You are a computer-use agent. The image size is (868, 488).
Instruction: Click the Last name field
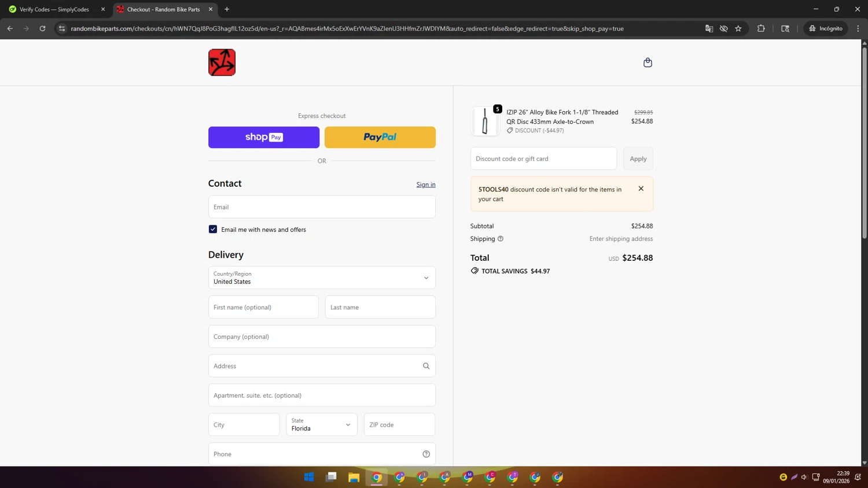tap(380, 307)
